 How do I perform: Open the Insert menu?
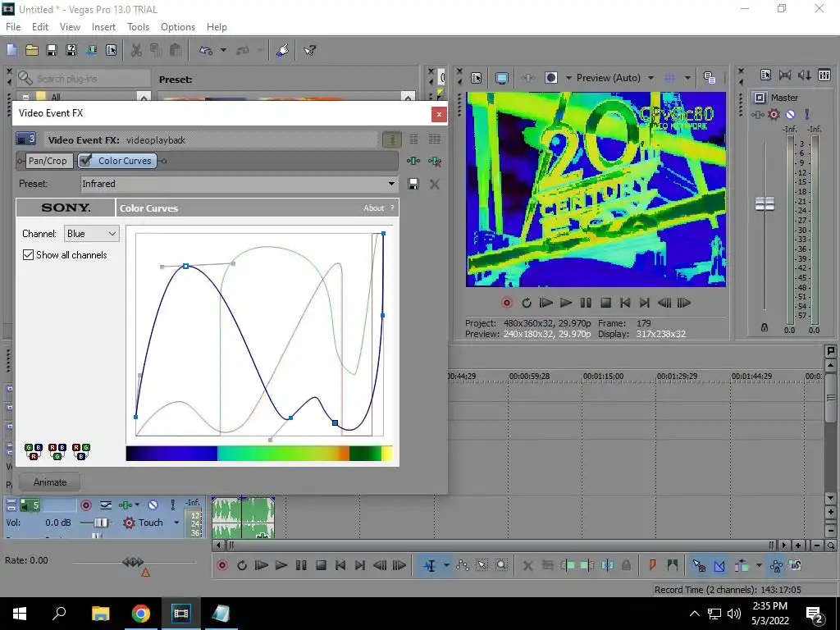103,27
